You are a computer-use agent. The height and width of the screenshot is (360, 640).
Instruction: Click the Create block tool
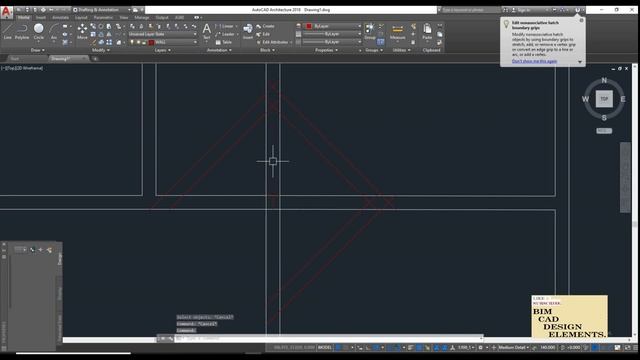click(x=265, y=26)
